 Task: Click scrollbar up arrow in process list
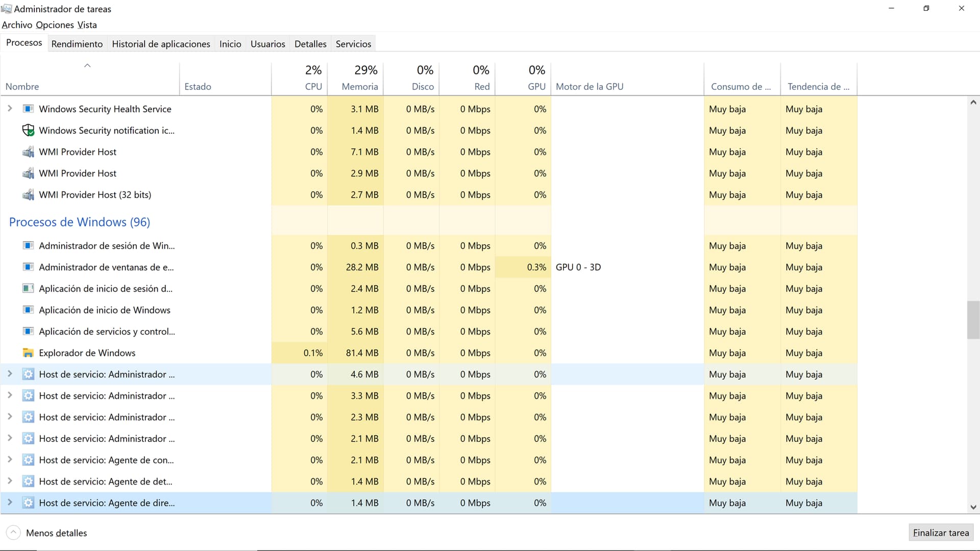click(973, 103)
